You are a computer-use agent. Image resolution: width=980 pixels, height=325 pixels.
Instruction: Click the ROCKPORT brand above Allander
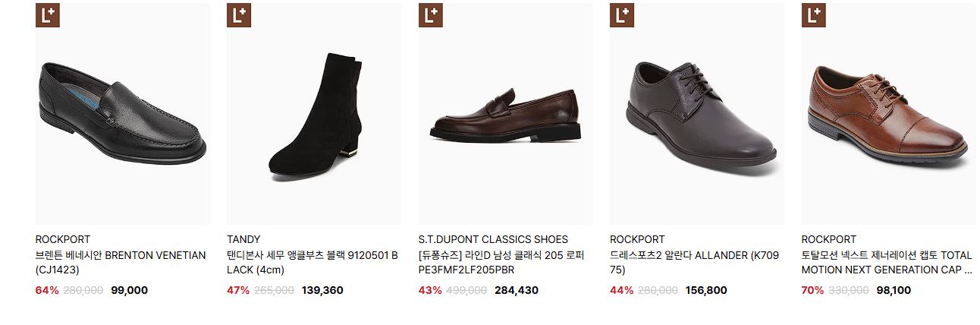pos(637,239)
